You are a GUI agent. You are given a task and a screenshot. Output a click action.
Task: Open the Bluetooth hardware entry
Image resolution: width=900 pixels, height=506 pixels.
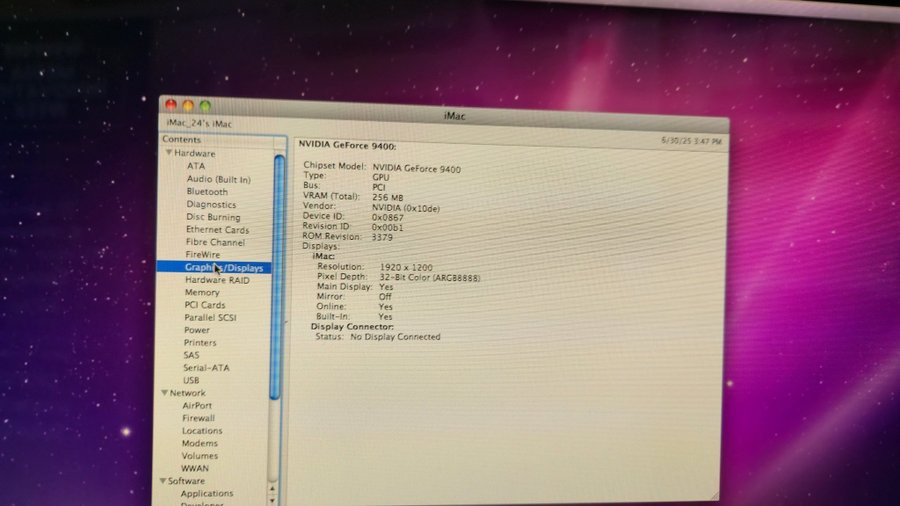click(207, 192)
